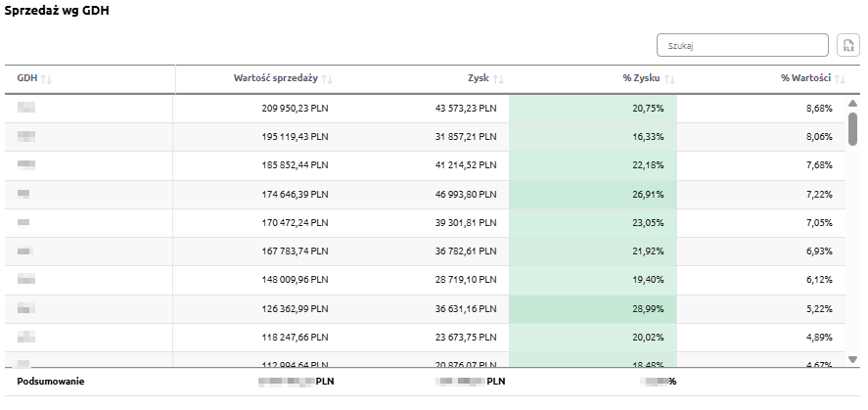The image size is (868, 410).
Task: Click the XLS export icon
Action: (x=848, y=45)
